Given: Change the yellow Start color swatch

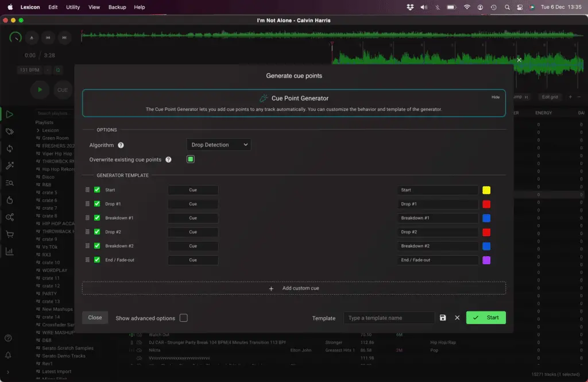Looking at the screenshot, I should [x=486, y=190].
